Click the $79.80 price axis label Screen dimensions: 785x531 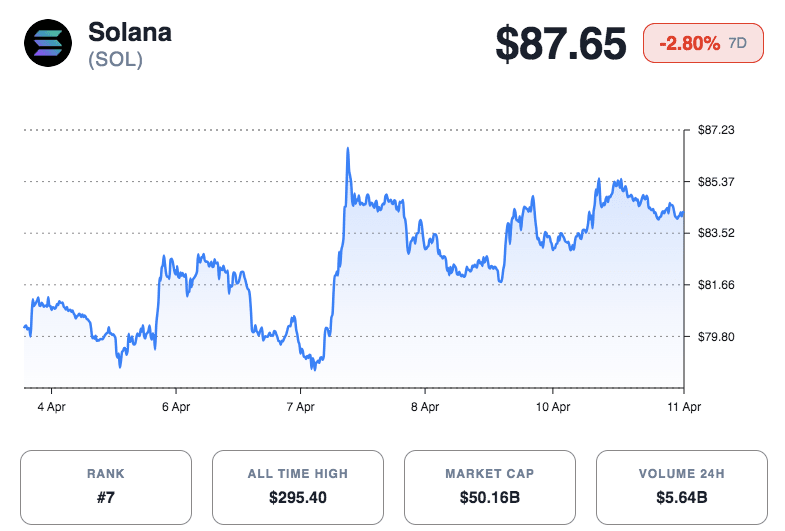[x=716, y=337]
